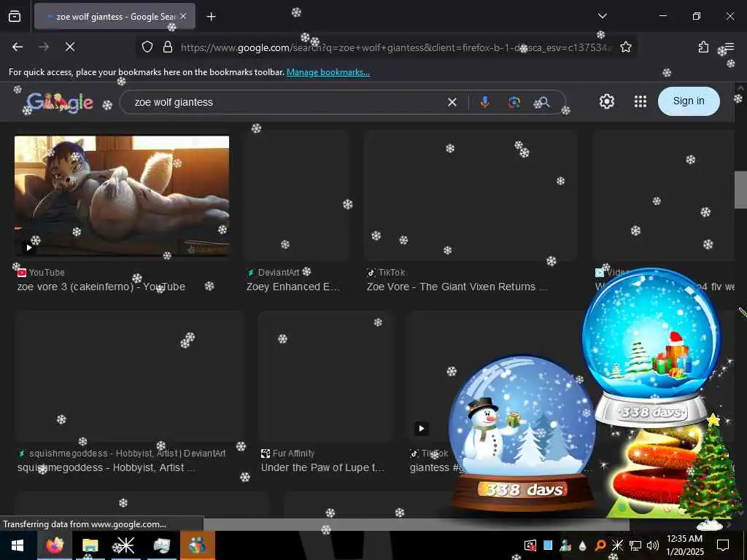
Task: Open the Windows Start menu
Action: [18, 545]
